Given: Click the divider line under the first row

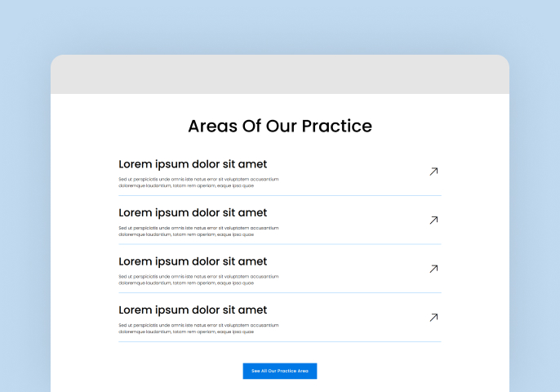Looking at the screenshot, I should (280, 195).
